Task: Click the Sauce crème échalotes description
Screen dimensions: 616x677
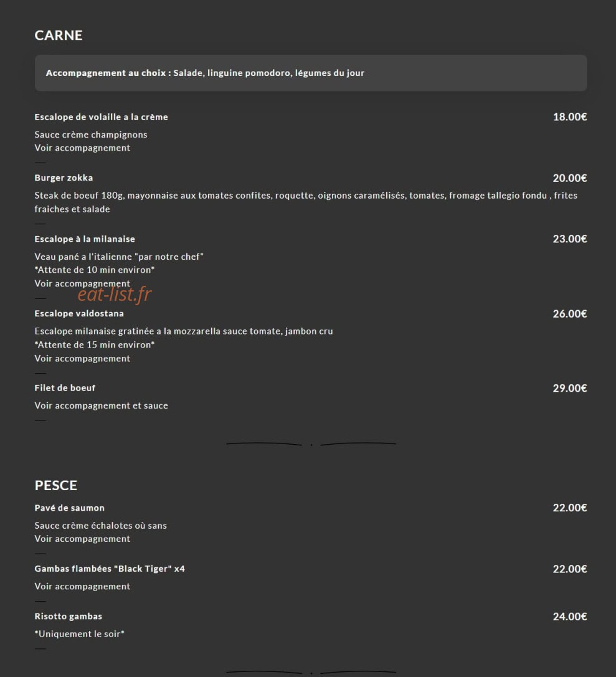Action: coord(100,526)
